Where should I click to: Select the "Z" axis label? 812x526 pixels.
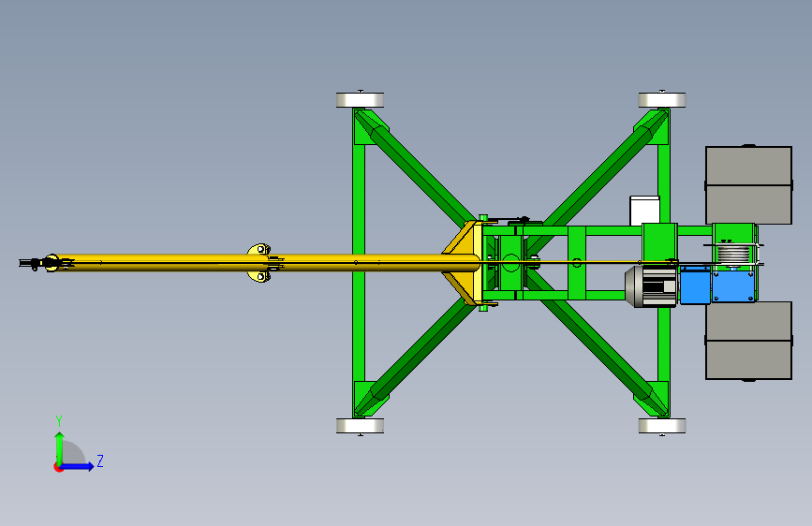point(100,460)
